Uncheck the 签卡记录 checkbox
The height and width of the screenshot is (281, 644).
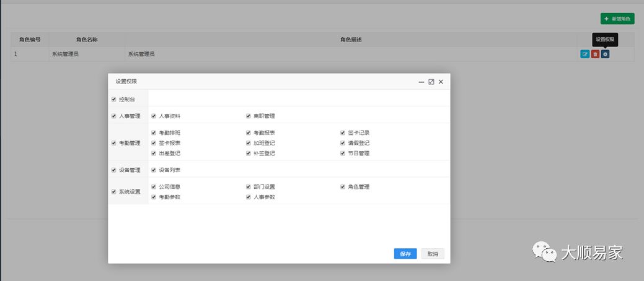pyautogui.click(x=343, y=132)
